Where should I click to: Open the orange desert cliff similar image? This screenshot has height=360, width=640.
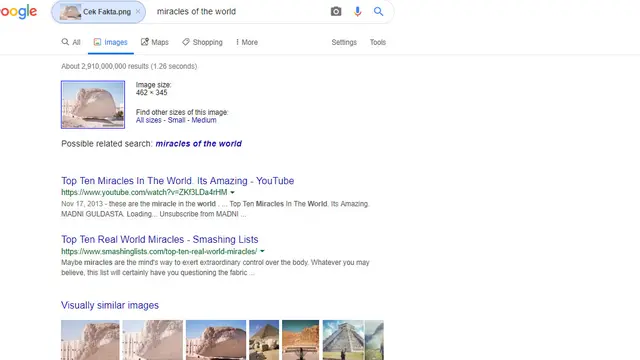[x=300, y=340]
